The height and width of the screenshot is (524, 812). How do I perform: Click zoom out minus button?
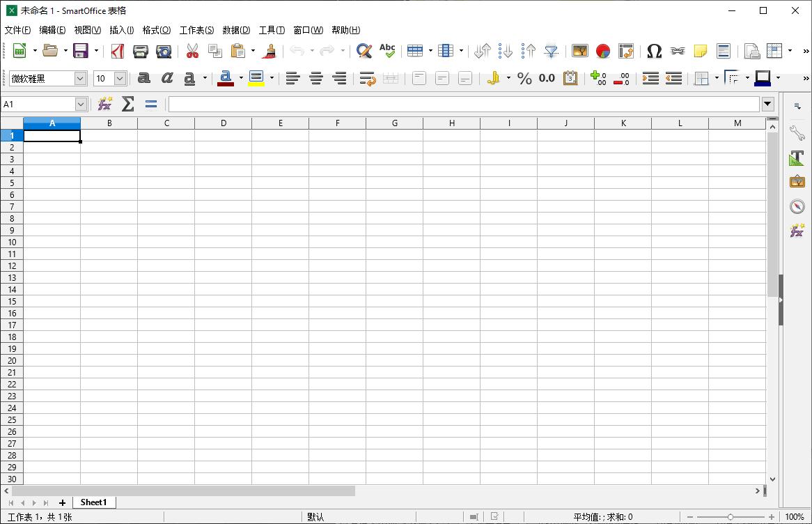[x=690, y=517]
